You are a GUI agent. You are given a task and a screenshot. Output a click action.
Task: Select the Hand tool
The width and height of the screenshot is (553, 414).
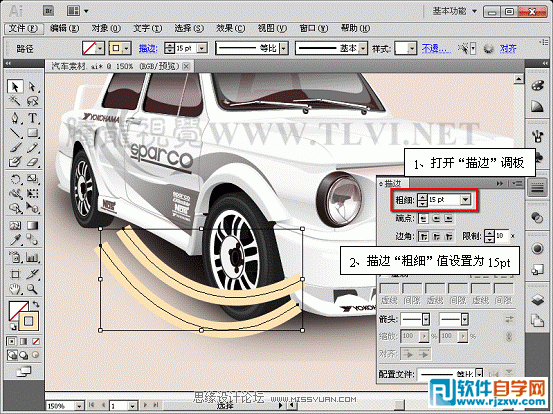[15, 290]
